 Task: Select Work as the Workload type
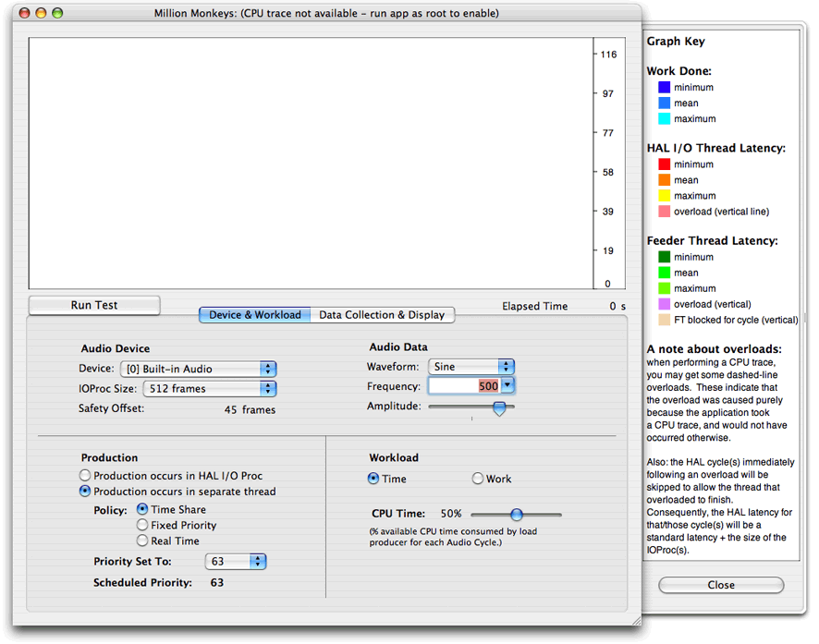(479, 479)
